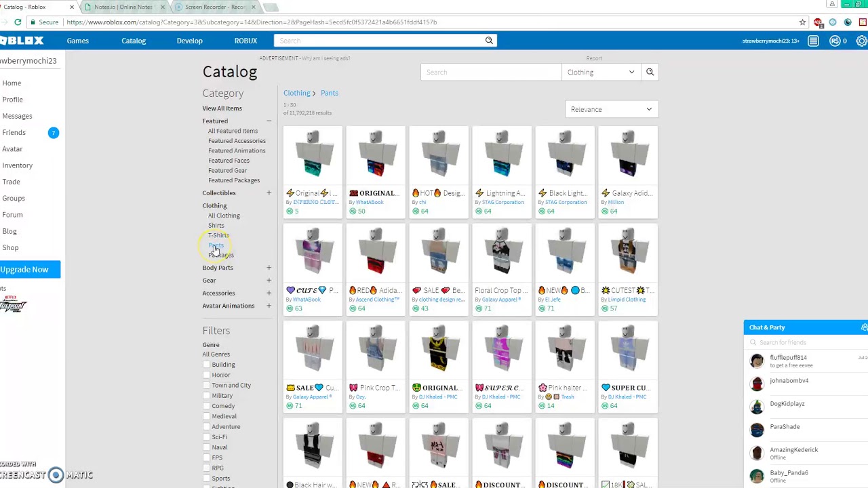The image size is (868, 488).
Task: Open ParaShade chat avatar
Action: pyautogui.click(x=757, y=430)
